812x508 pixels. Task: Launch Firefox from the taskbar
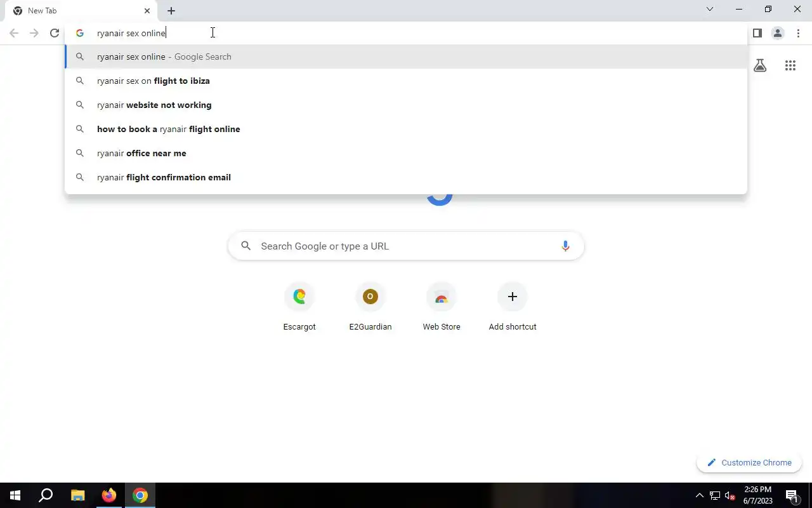109,495
